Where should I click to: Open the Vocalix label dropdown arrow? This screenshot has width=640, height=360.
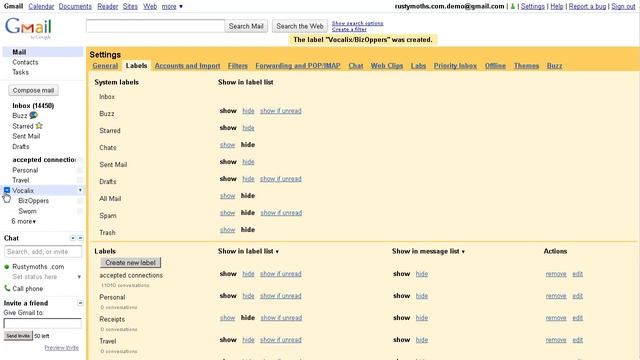(80, 190)
